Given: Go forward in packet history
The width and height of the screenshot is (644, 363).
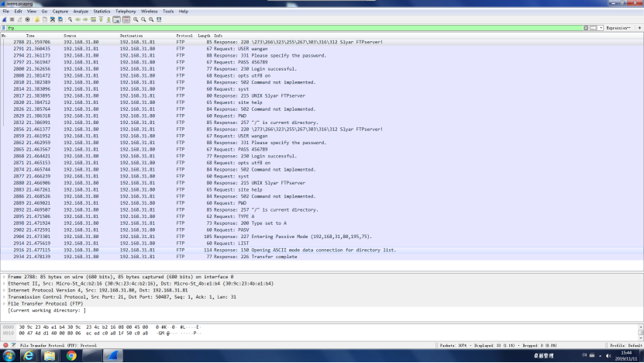Looking at the screenshot, I should pos(85,19).
